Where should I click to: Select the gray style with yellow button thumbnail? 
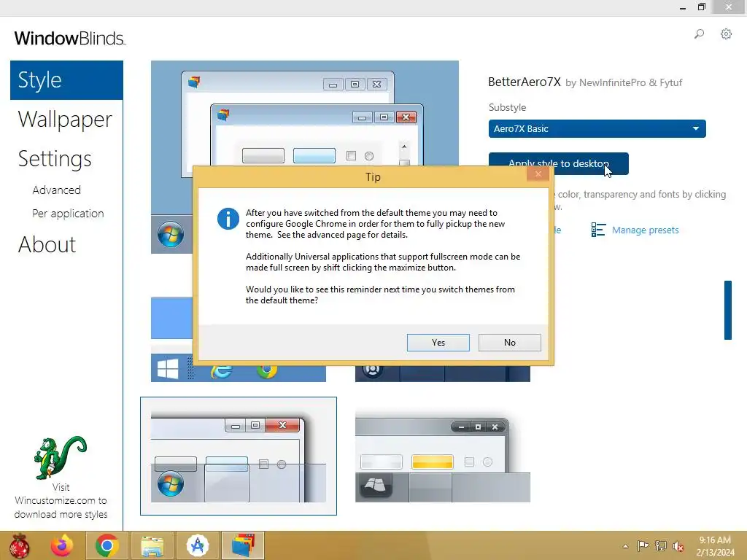click(443, 456)
